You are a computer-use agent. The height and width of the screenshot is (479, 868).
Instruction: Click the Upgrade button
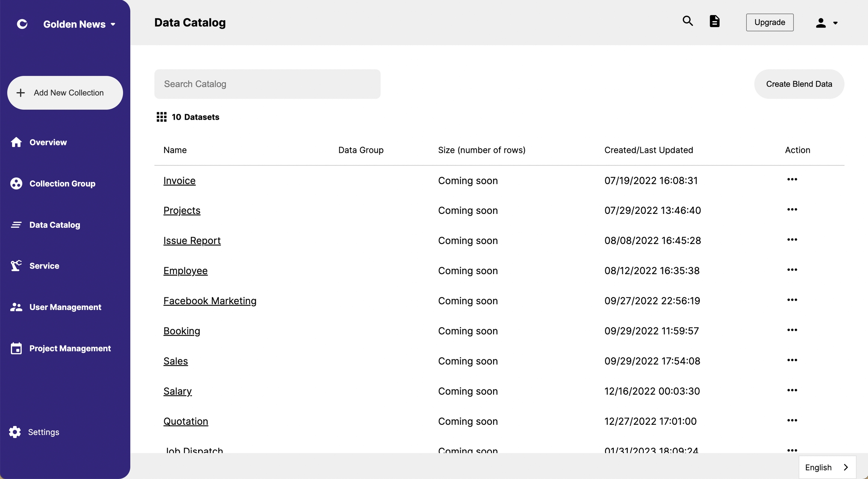pos(770,22)
